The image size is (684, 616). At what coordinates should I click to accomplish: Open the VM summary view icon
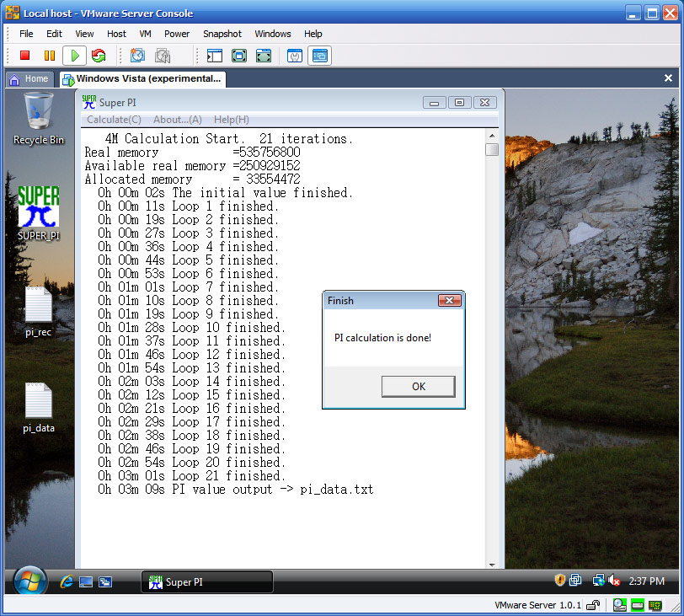click(x=295, y=56)
